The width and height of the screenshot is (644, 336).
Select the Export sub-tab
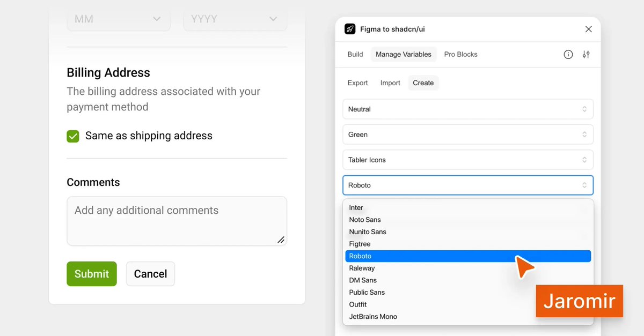coord(357,83)
